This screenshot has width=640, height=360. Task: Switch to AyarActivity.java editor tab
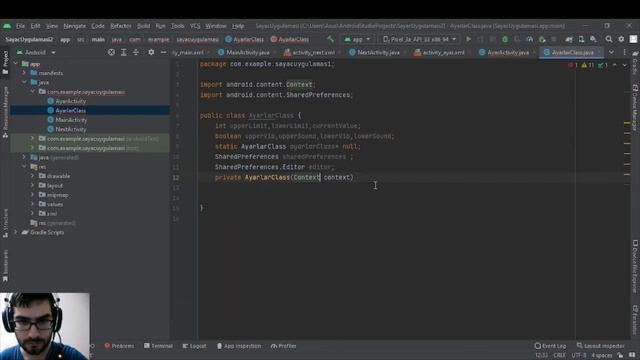[504, 52]
